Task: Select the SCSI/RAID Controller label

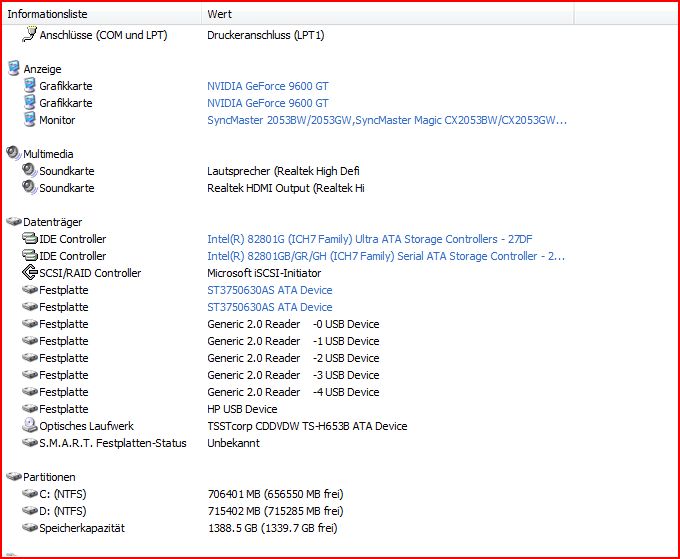Action: click(90, 273)
